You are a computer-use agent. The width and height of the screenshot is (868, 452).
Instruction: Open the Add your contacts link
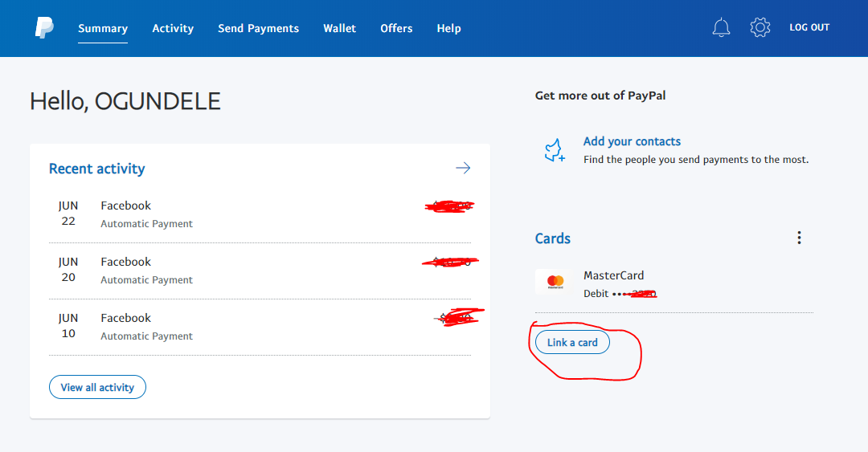pos(632,141)
